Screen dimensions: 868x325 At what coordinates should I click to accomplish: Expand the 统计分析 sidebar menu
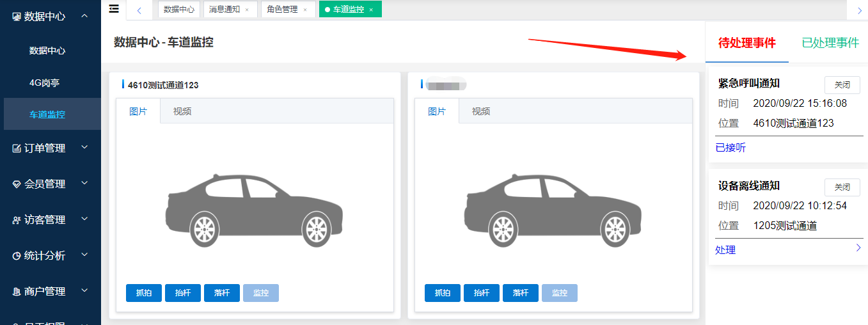coord(85,255)
